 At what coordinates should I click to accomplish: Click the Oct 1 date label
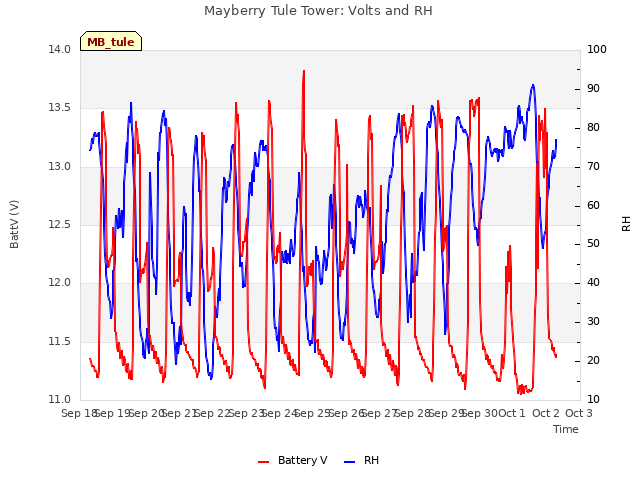coord(512,413)
